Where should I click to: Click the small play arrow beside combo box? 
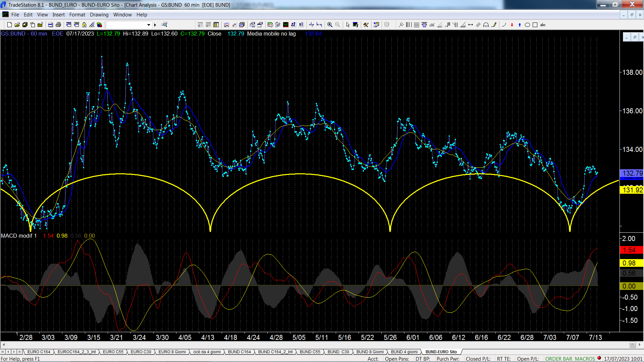155,24
